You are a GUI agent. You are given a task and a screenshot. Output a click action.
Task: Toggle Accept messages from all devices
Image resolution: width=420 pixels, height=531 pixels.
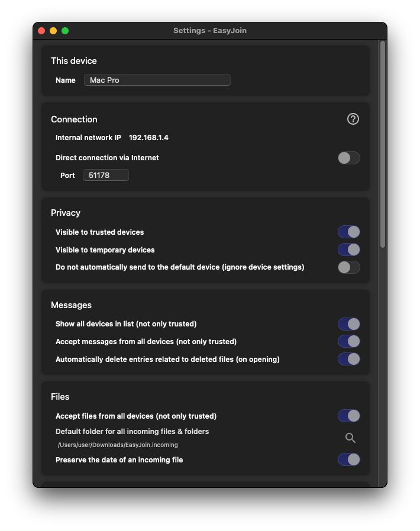[348, 341]
